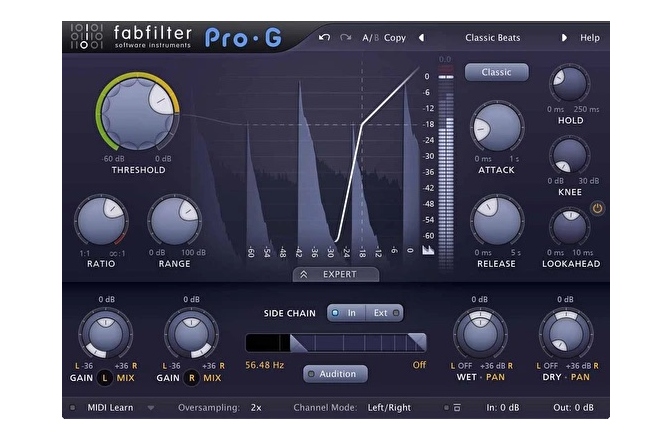672x440 pixels.
Task: Click the MIDI Learn button
Action: [110, 408]
